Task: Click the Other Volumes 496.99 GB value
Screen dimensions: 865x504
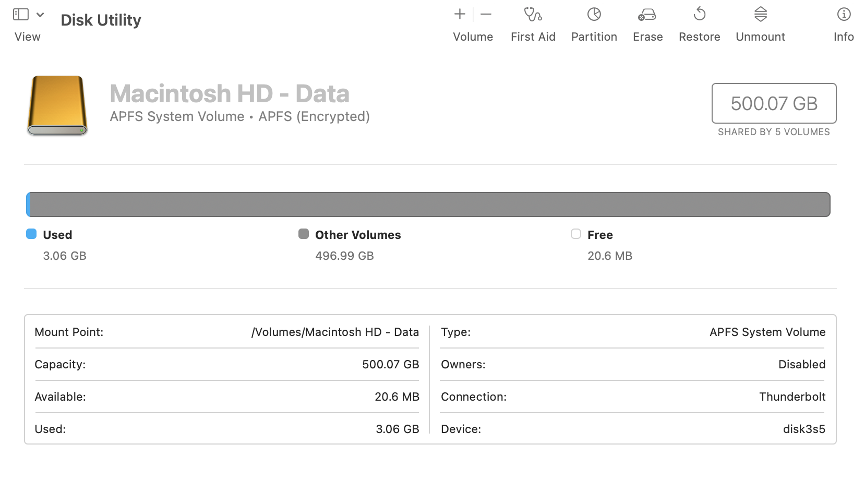Action: pyautogui.click(x=344, y=256)
